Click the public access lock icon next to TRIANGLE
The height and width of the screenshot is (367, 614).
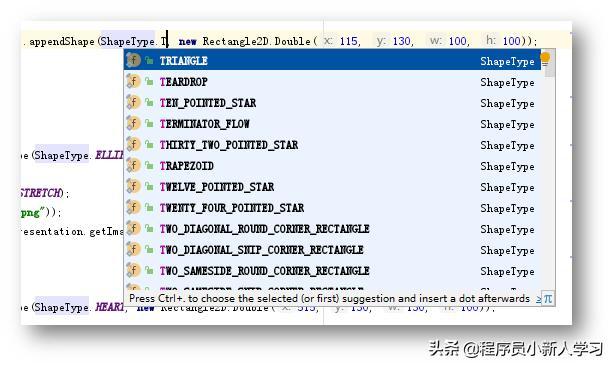click(149, 60)
